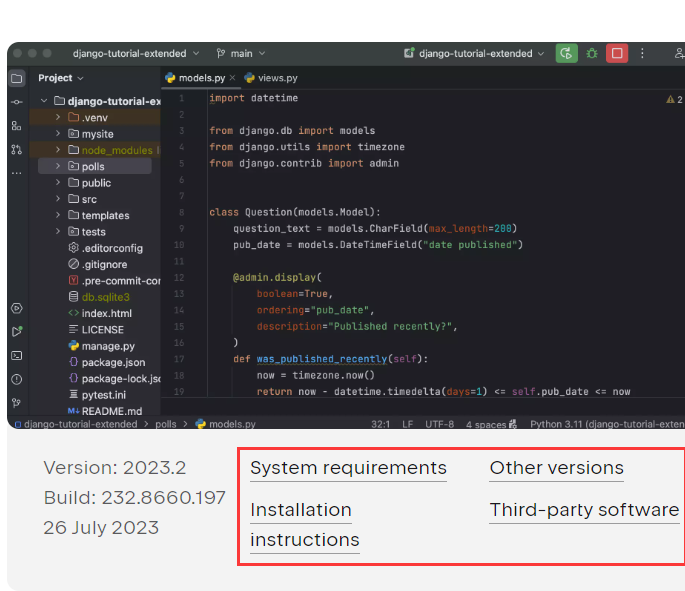
Task: Select index.html in project tree
Action: coord(100,313)
